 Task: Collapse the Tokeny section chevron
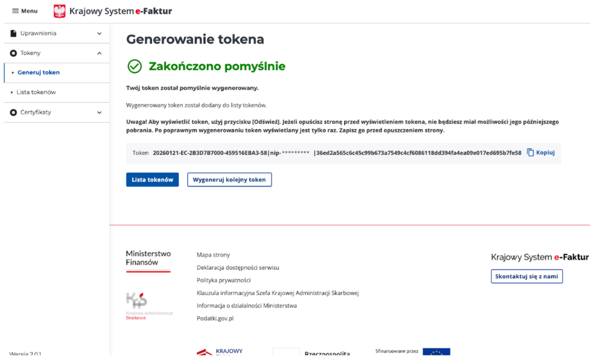[x=99, y=53]
